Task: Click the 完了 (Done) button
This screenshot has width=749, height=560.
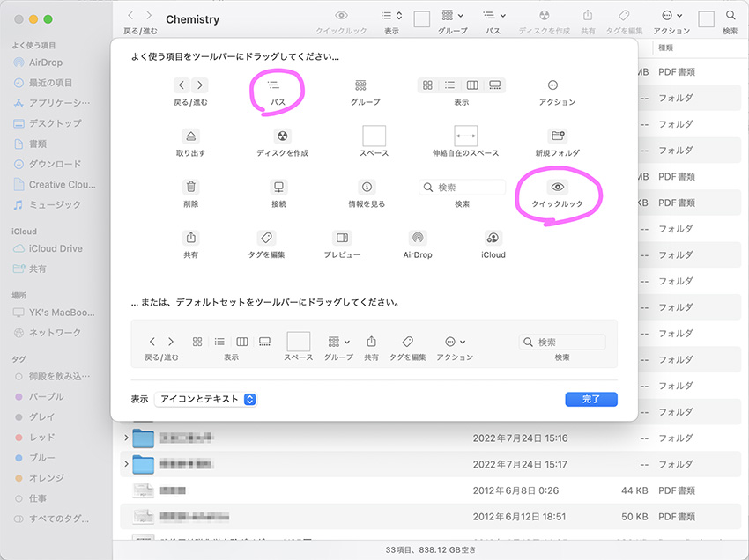Action: pos(591,399)
